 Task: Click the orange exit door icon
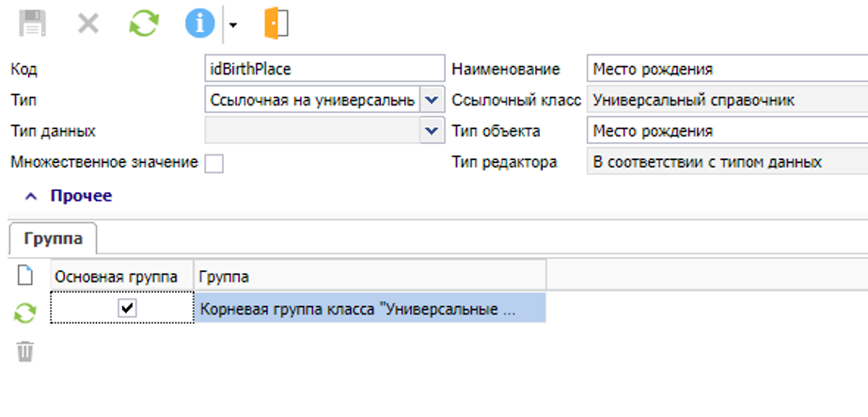point(276,24)
